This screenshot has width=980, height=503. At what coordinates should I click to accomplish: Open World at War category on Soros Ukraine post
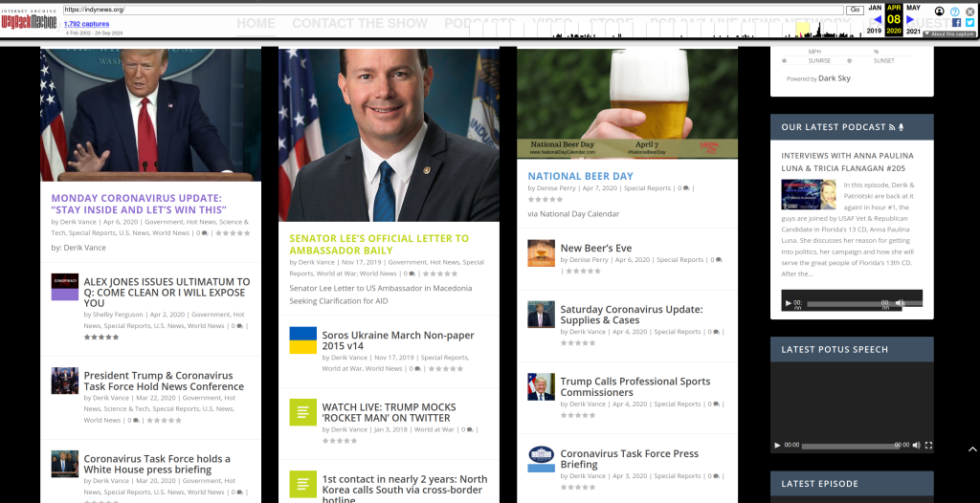tap(342, 369)
